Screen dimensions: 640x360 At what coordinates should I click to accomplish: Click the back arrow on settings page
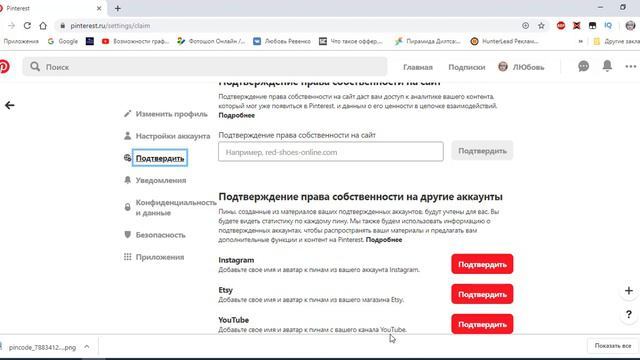tap(9, 105)
